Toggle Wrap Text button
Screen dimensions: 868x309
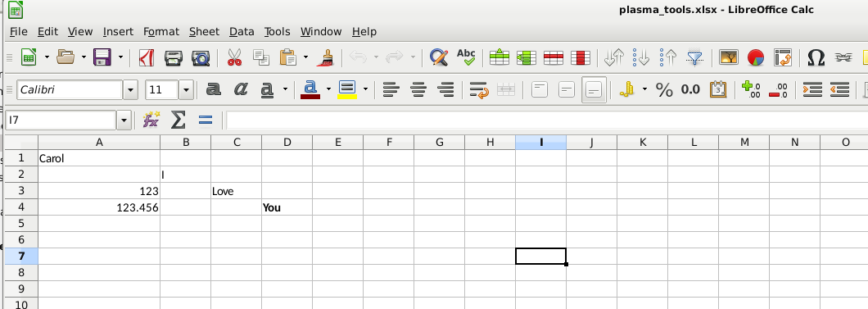coord(479,89)
